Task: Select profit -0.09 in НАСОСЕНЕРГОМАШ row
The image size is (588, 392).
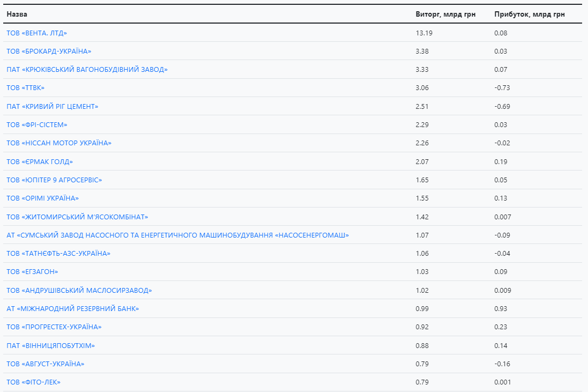Action: [502, 235]
